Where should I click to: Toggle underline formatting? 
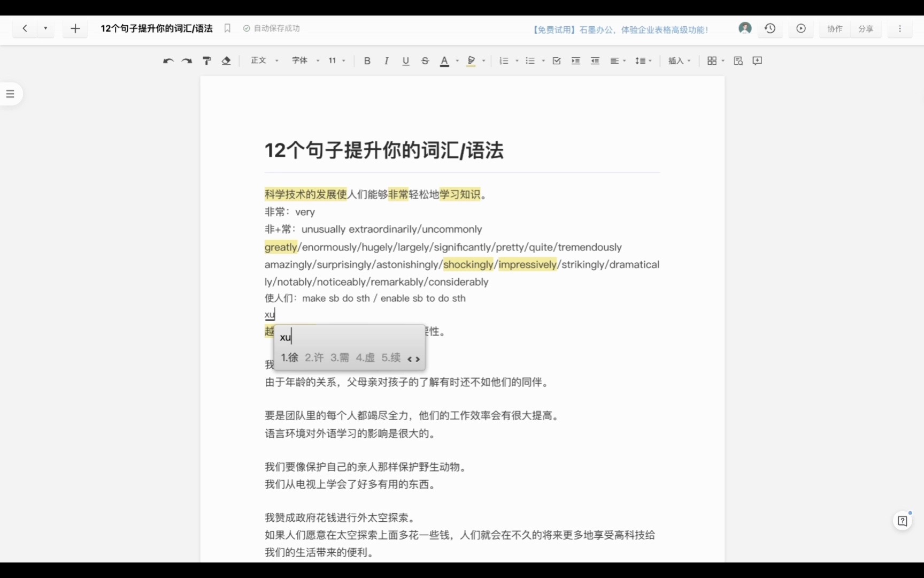tap(406, 61)
